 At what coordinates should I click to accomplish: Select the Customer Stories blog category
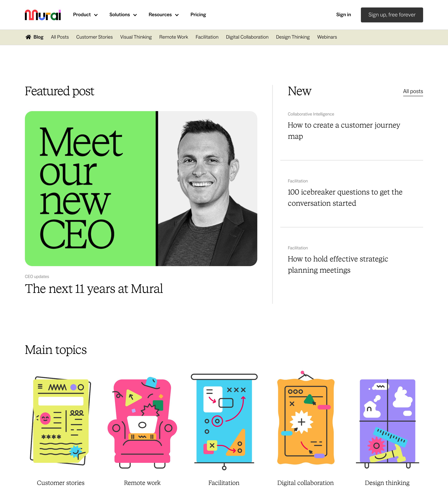click(95, 37)
